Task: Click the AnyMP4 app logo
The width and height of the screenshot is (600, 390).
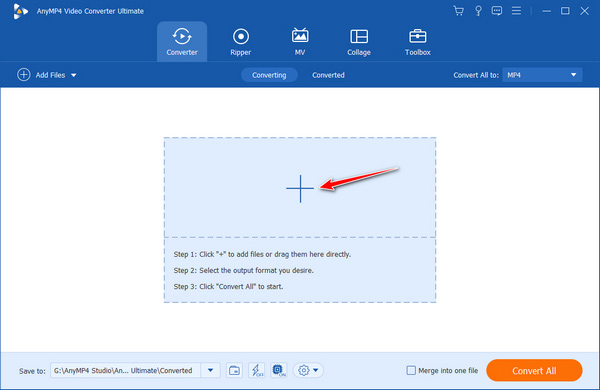Action: (20, 11)
